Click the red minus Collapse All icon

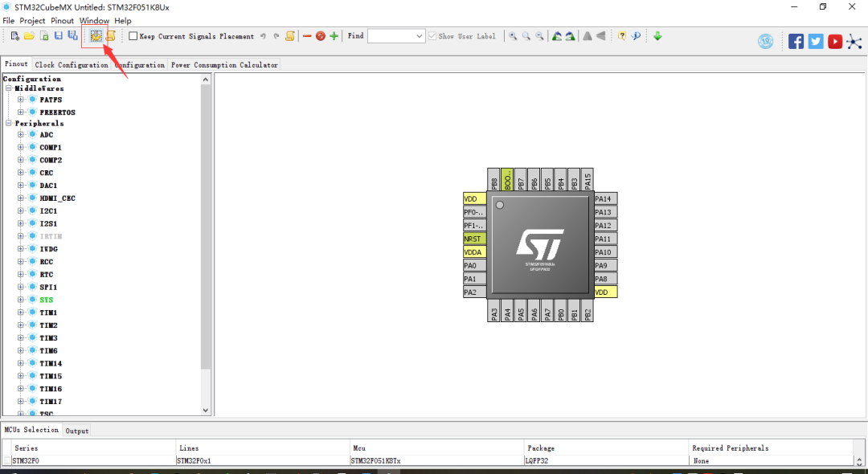tap(307, 36)
